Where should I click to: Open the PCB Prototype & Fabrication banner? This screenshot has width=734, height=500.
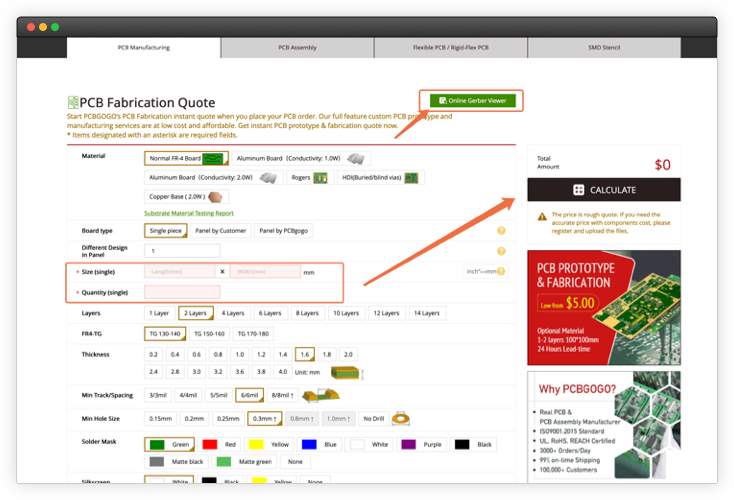pyautogui.click(x=604, y=308)
